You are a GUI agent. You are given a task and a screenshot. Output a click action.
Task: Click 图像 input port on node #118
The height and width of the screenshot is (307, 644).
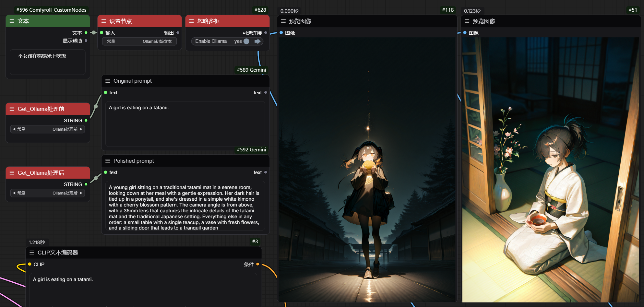point(281,33)
